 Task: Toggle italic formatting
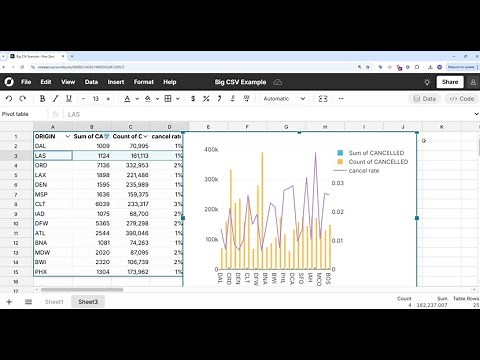[x=55, y=99]
